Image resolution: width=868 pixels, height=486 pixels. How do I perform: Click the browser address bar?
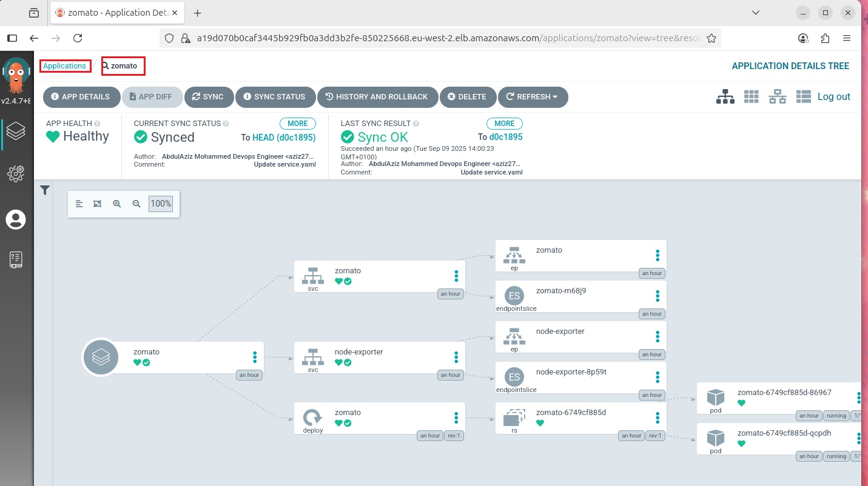pyautogui.click(x=449, y=38)
